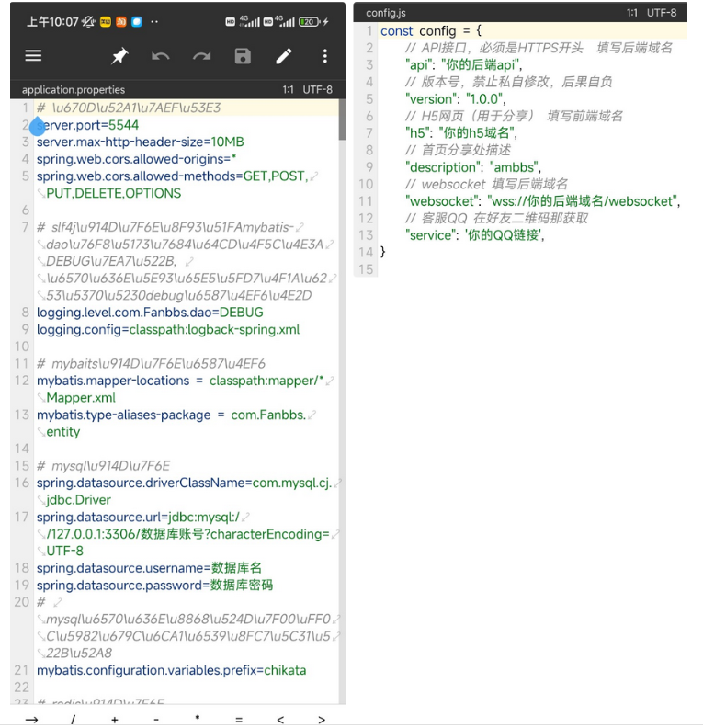Tap the battery indicator in status bar
Image resolution: width=703 pixels, height=728 pixels.
(x=311, y=21)
